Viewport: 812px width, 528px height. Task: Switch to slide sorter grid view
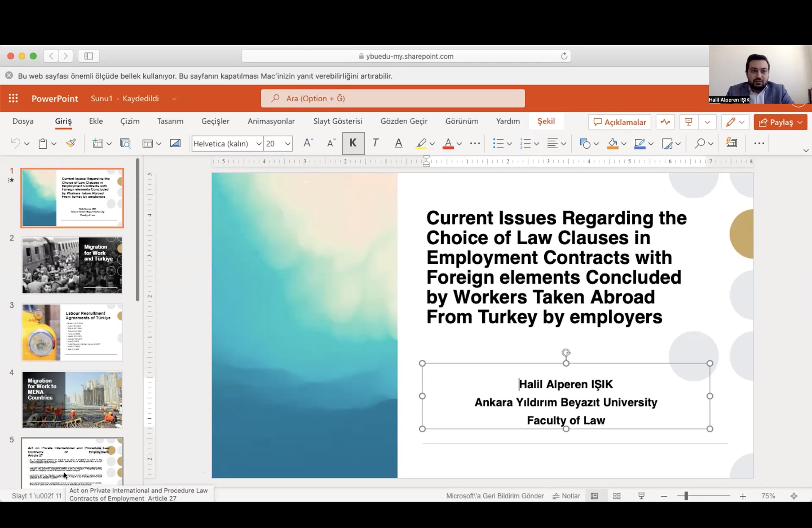tap(617, 496)
